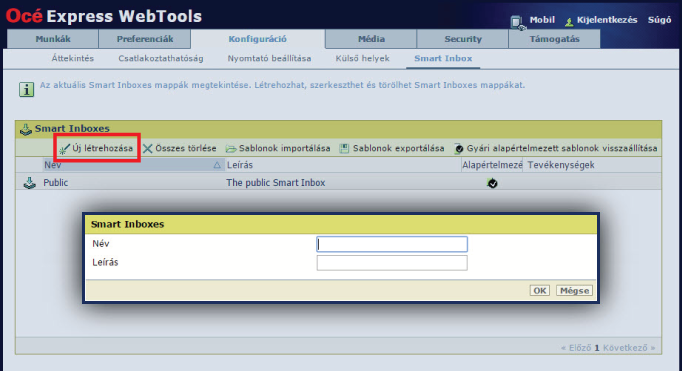
Task: Click the factory default templates restore icon
Action: click(x=458, y=149)
